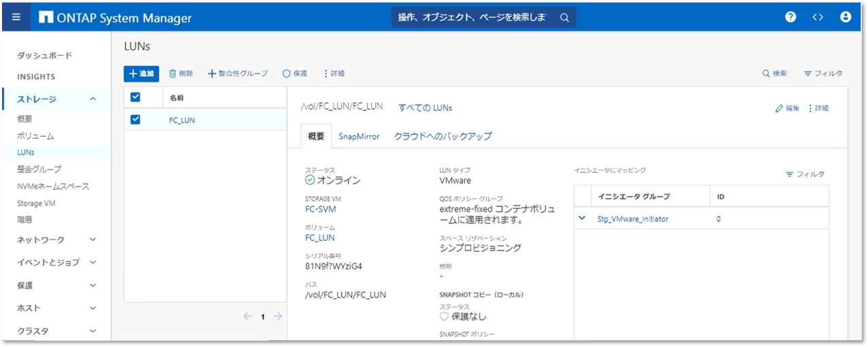The image size is (868, 347).
Task: Click the NetApp logo icon
Action: (x=46, y=18)
